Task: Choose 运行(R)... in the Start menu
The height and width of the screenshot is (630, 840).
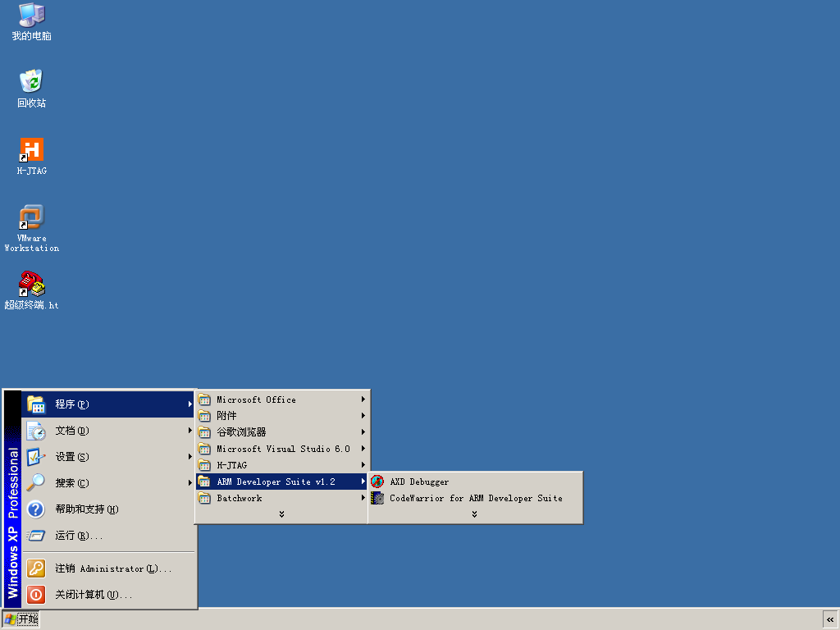Action: (107, 536)
